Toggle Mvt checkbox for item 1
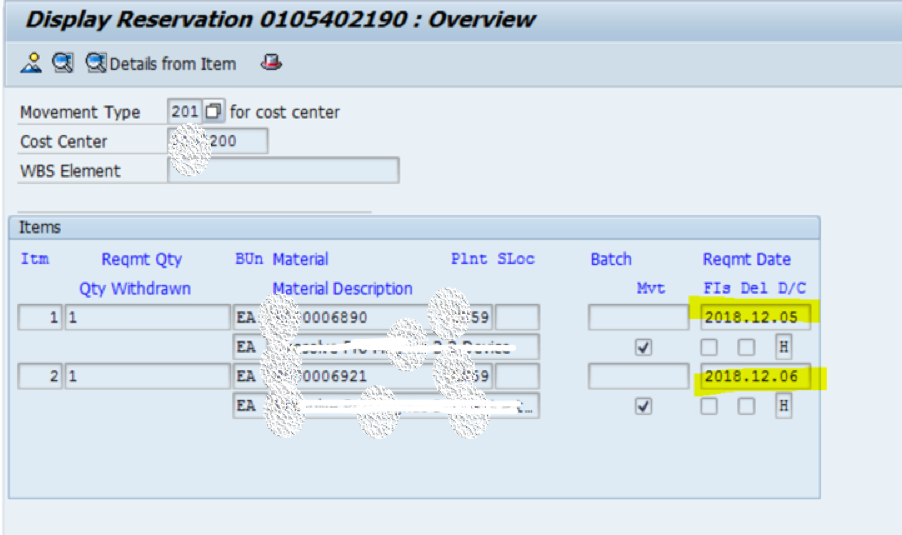 click(643, 347)
